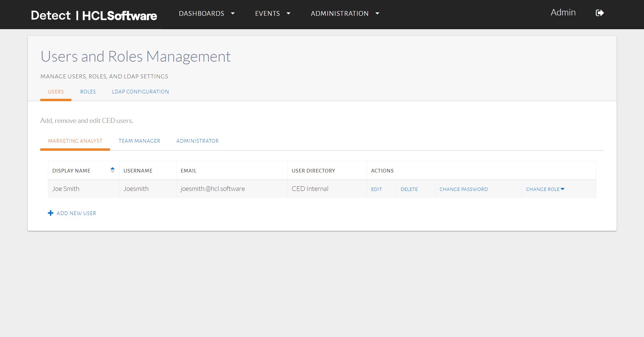This screenshot has height=337, width=644.
Task: Select the Marketing Analyst tab
Action: [75, 141]
